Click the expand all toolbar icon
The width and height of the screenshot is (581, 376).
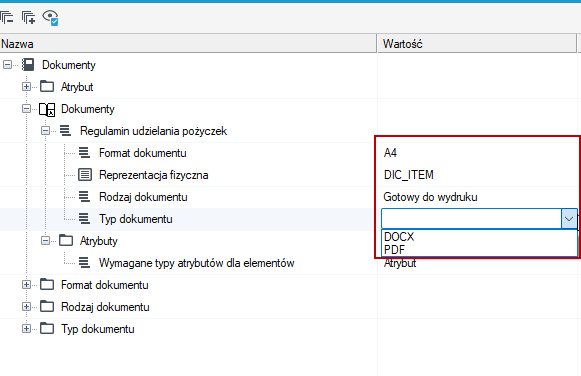click(28, 17)
